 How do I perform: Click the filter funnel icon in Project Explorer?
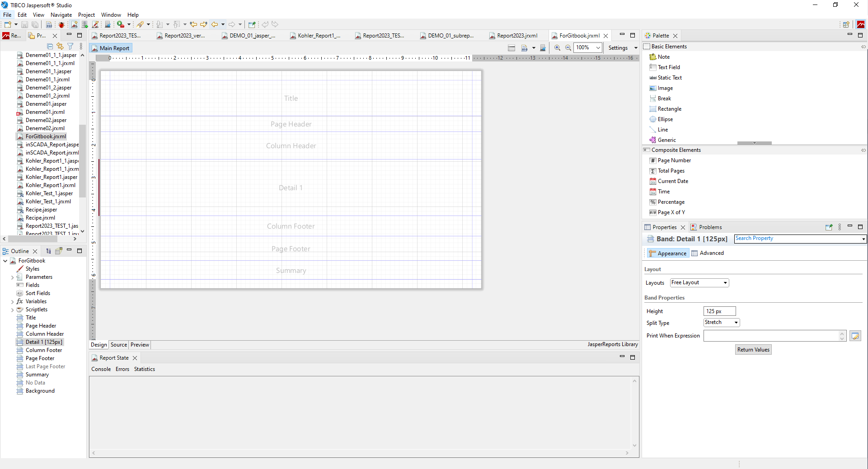coord(70,46)
